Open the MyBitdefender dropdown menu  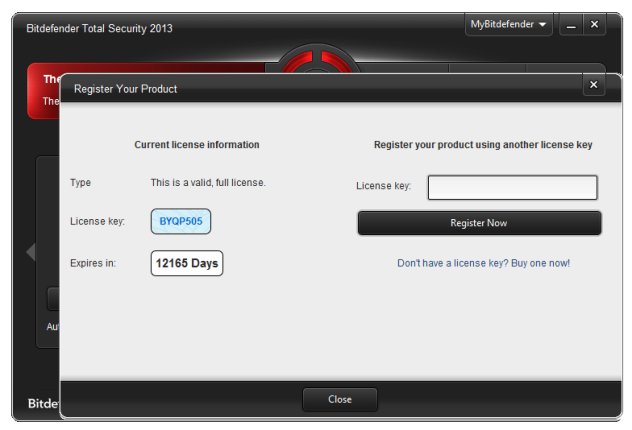tap(508, 24)
